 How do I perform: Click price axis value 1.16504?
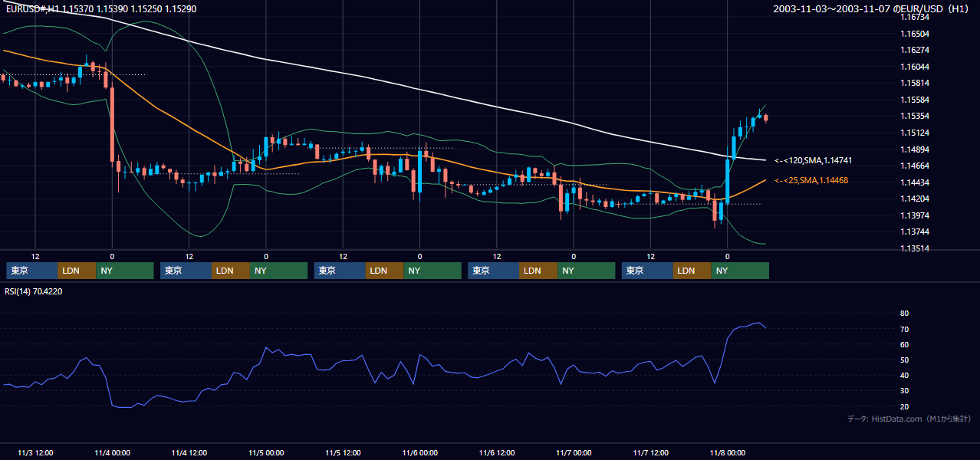pyautogui.click(x=915, y=34)
